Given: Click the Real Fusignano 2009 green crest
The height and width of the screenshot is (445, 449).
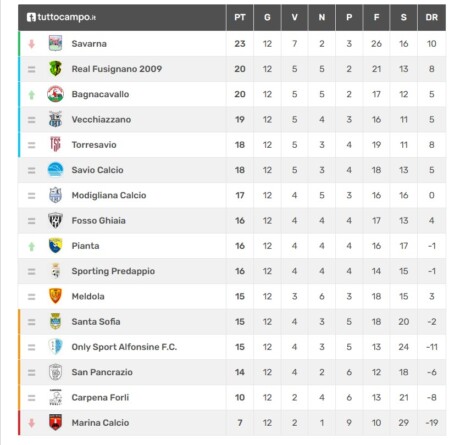Looking at the screenshot, I should pos(55,69).
